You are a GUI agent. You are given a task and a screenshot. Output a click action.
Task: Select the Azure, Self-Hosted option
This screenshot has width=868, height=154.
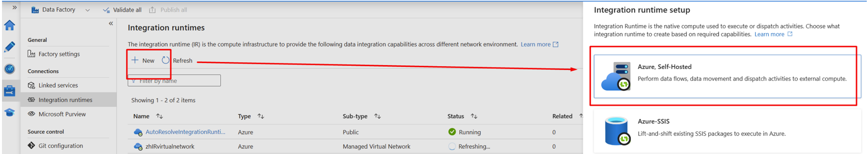(x=727, y=76)
